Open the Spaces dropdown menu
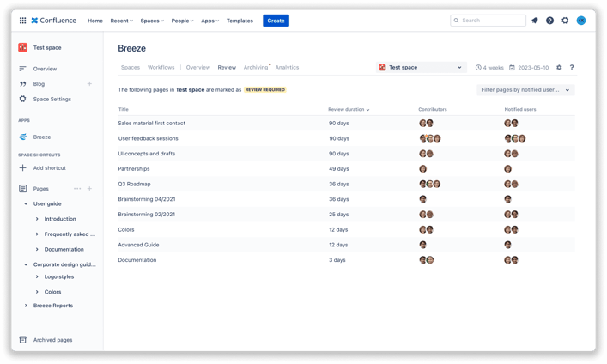 pyautogui.click(x=152, y=21)
